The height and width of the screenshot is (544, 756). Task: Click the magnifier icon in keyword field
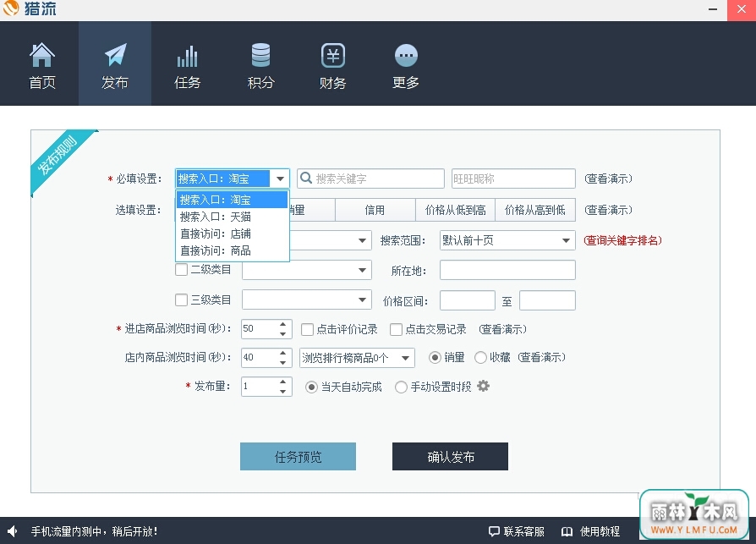tap(305, 179)
